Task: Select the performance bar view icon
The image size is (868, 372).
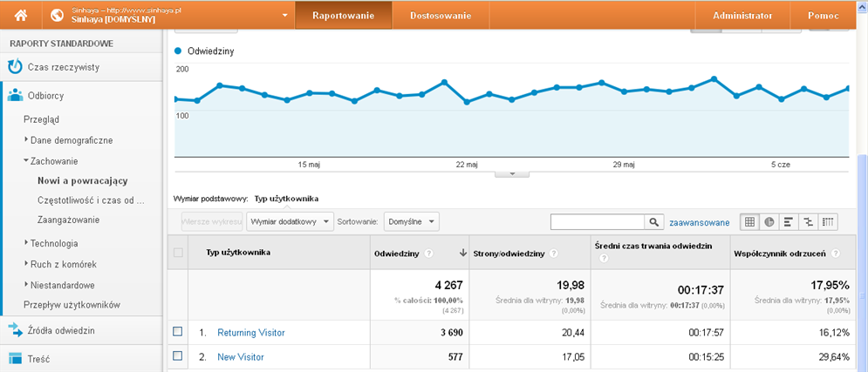Action: (789, 222)
